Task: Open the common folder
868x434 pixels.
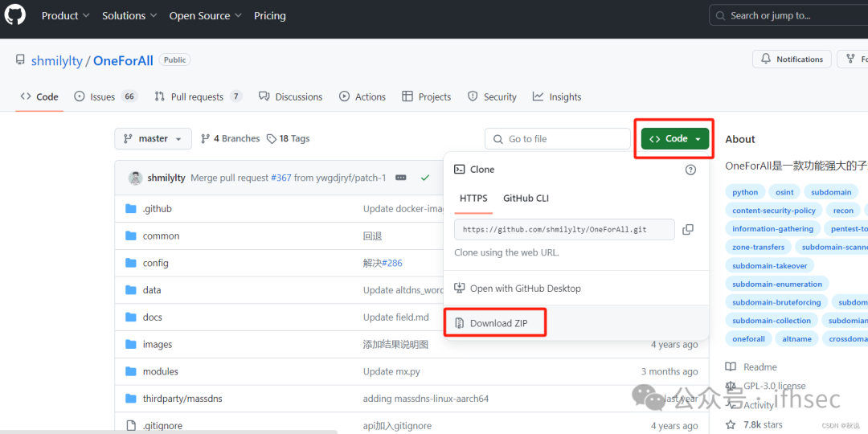Action: pyautogui.click(x=161, y=235)
